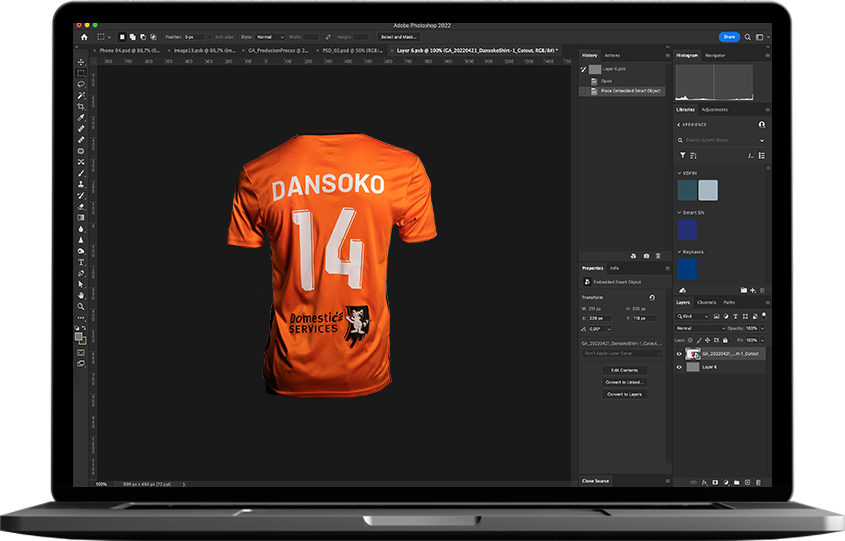Select New selection mode in options bar
Image resolution: width=845 pixels, height=541 pixels.
(122, 37)
